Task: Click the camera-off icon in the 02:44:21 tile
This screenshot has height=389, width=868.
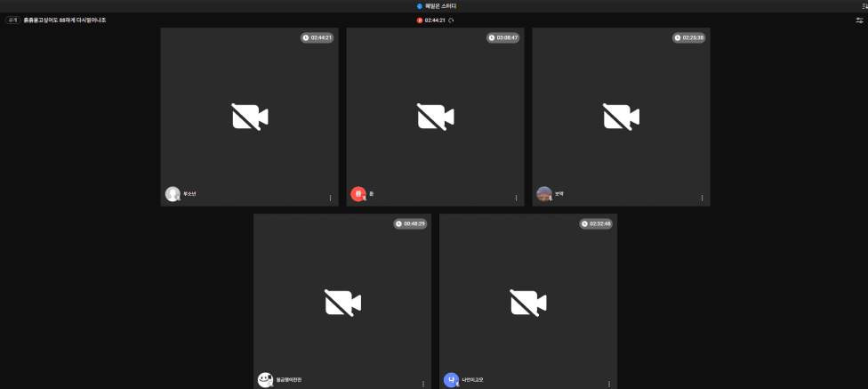Action: click(x=250, y=117)
